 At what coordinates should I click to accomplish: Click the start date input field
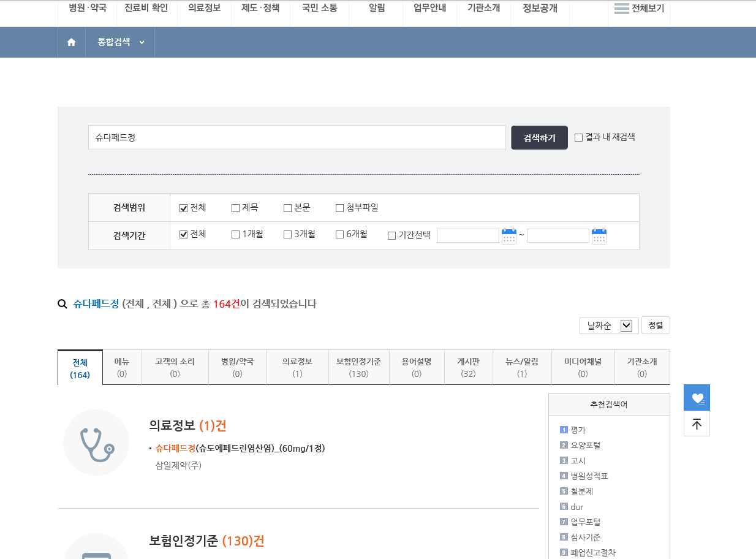point(468,236)
